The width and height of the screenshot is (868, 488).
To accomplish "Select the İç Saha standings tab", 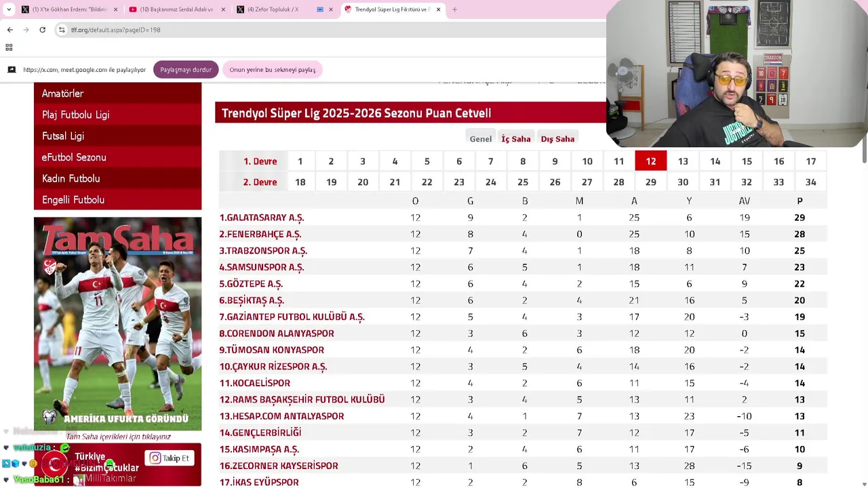I will point(515,138).
